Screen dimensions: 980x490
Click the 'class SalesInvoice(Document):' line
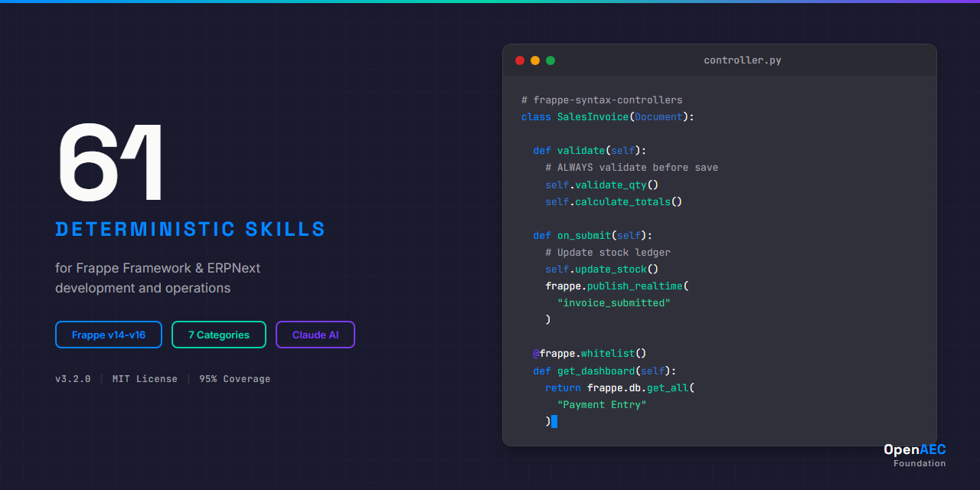coord(608,117)
